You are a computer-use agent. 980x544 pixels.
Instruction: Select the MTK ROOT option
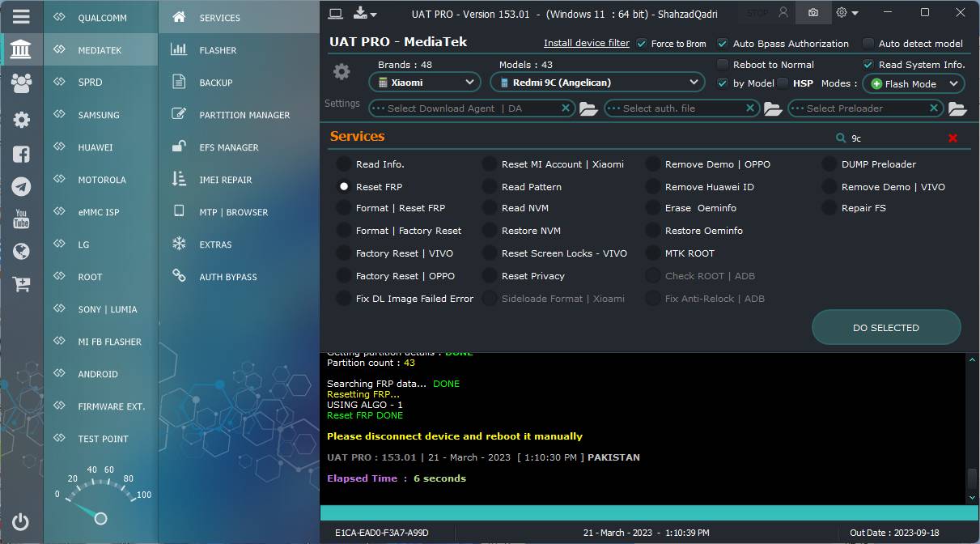(653, 253)
